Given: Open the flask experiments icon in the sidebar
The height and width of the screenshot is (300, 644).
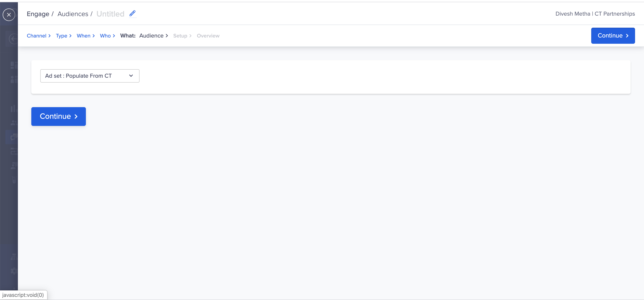Looking at the screenshot, I should [14, 180].
